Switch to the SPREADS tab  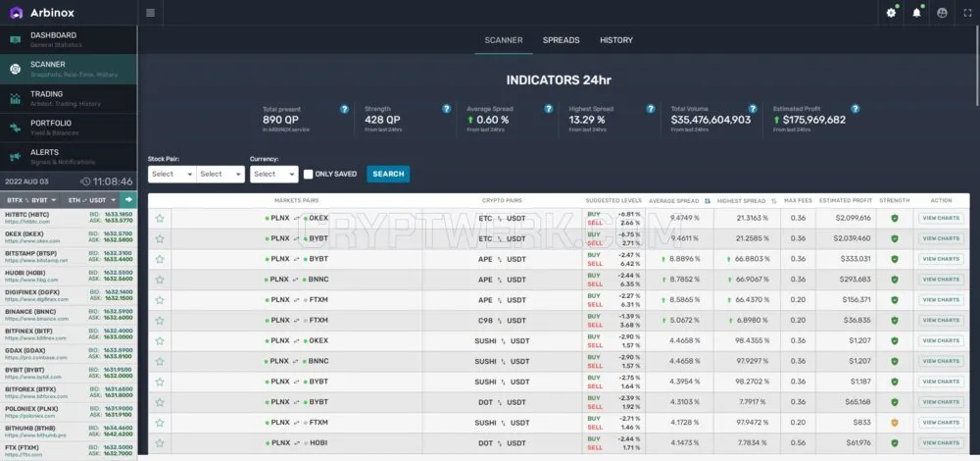(x=561, y=40)
